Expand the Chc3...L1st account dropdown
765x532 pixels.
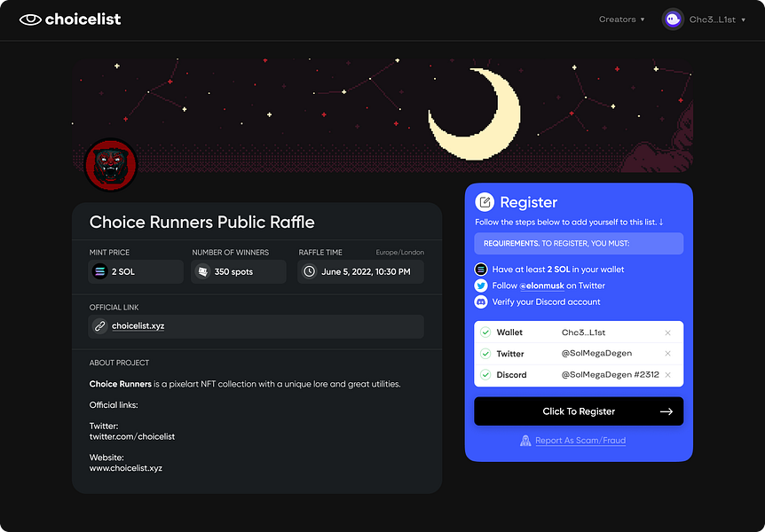717,20
